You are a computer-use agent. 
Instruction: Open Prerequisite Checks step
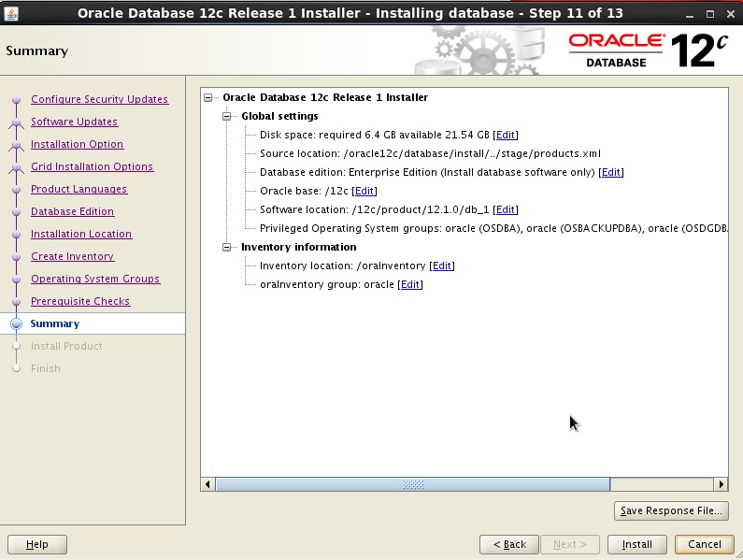pyautogui.click(x=80, y=301)
